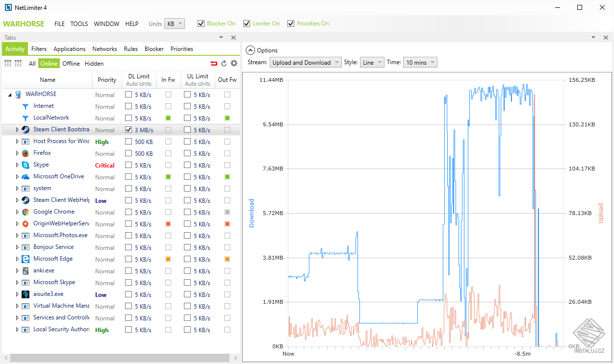The height and width of the screenshot is (364, 614).
Task: Collapse the WARHORSE tree node
Action: click(10, 95)
